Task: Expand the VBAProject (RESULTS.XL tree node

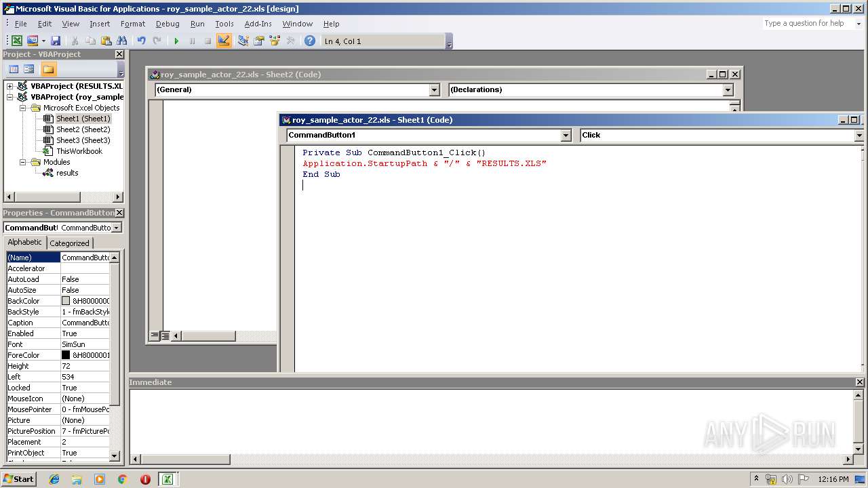Action: click(10, 86)
